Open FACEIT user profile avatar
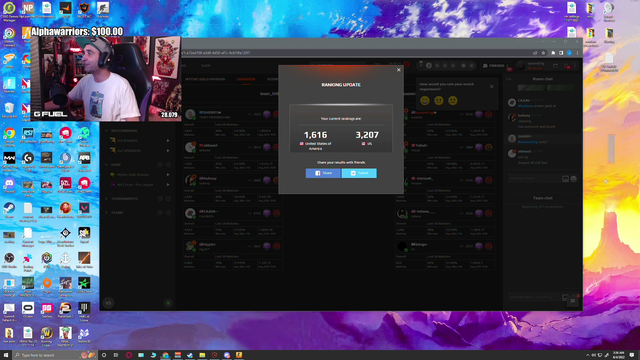The height and width of the screenshot is (360, 640). coord(521,65)
